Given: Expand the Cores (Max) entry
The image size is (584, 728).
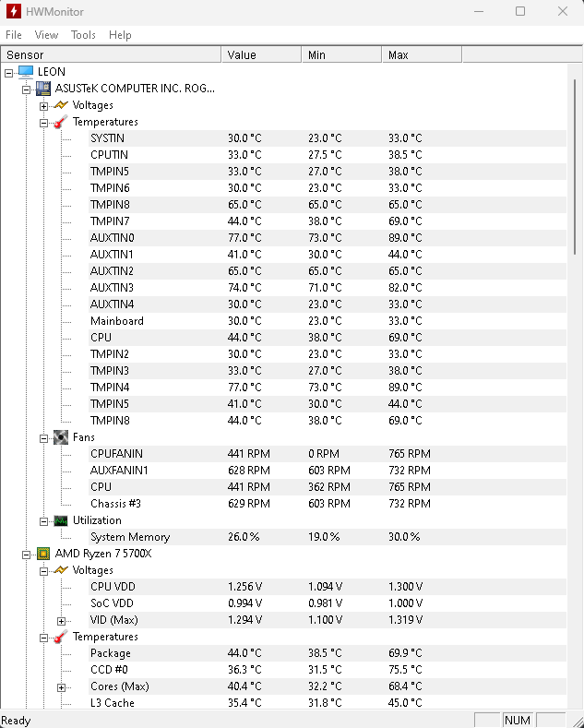Looking at the screenshot, I should point(61,687).
